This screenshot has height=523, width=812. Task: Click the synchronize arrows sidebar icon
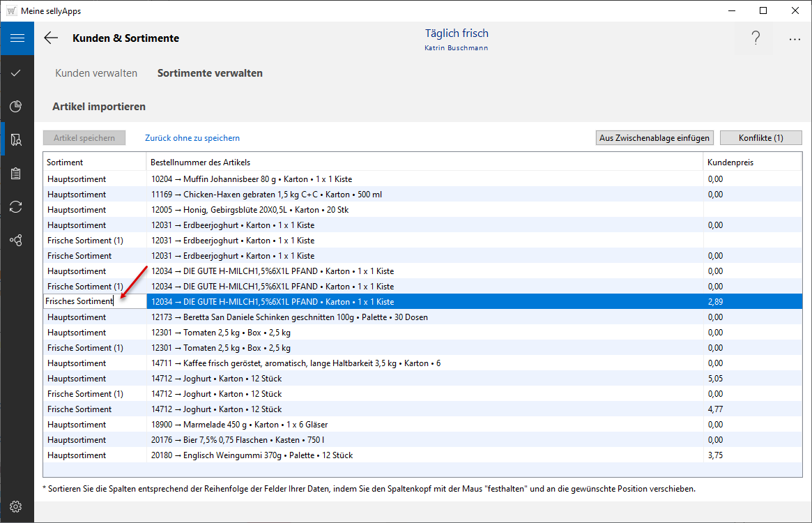17,206
